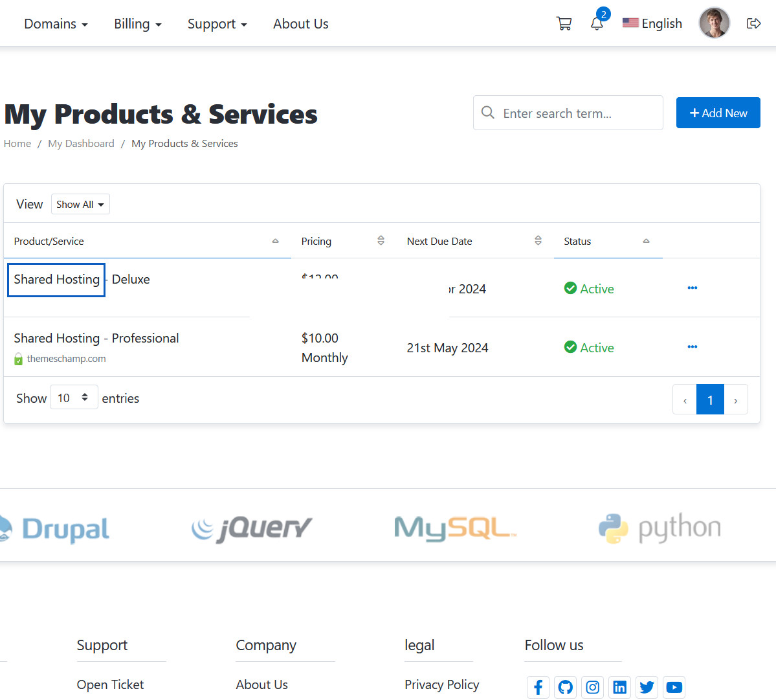Open the English language selector
Image resolution: width=776 pixels, height=700 pixels.
(652, 24)
